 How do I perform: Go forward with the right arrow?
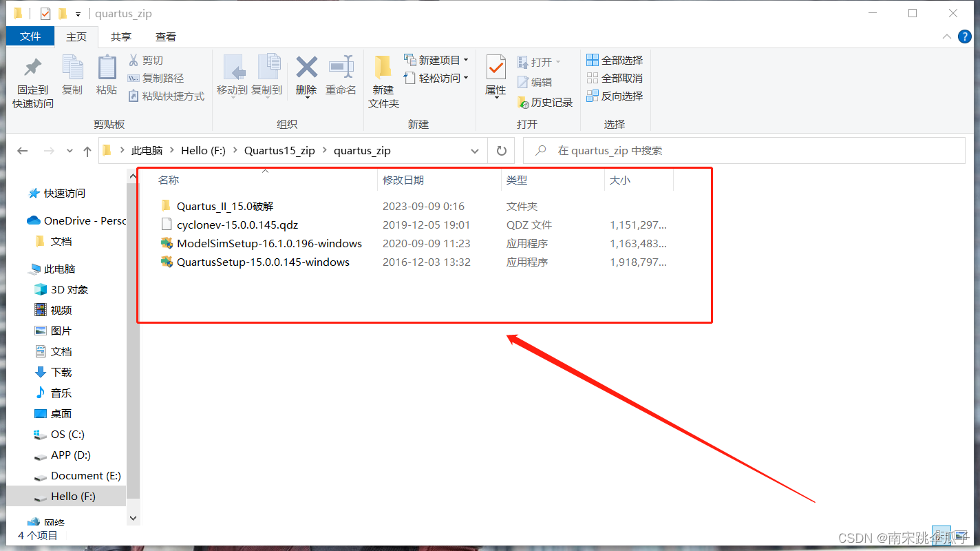coord(49,151)
